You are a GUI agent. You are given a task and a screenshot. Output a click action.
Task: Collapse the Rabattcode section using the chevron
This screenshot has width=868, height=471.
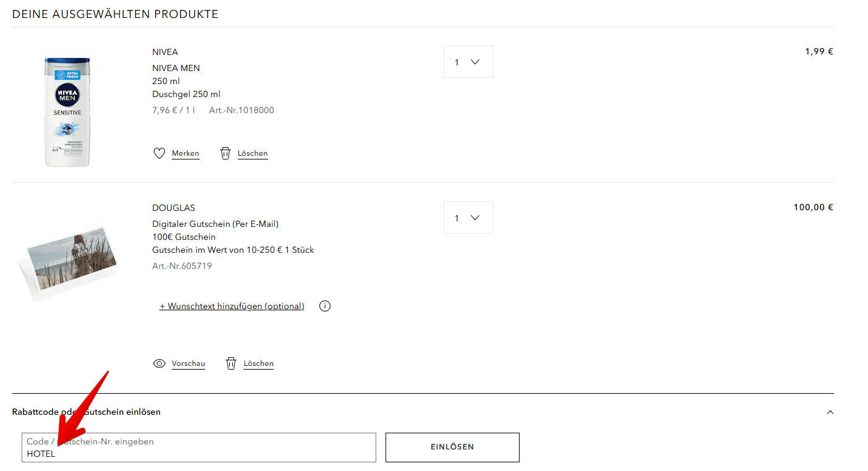830,412
